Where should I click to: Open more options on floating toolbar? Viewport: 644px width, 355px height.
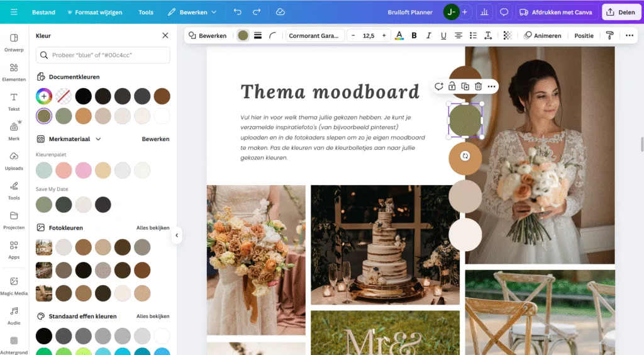(x=491, y=86)
